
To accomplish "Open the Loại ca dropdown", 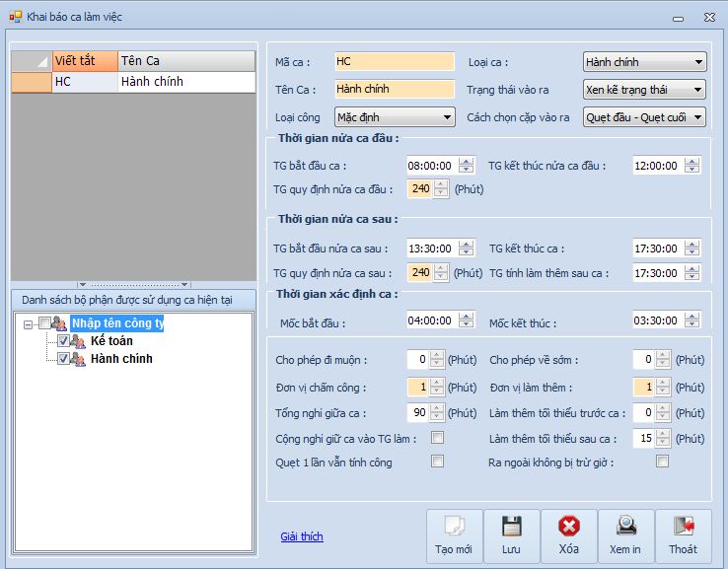I will [x=698, y=62].
